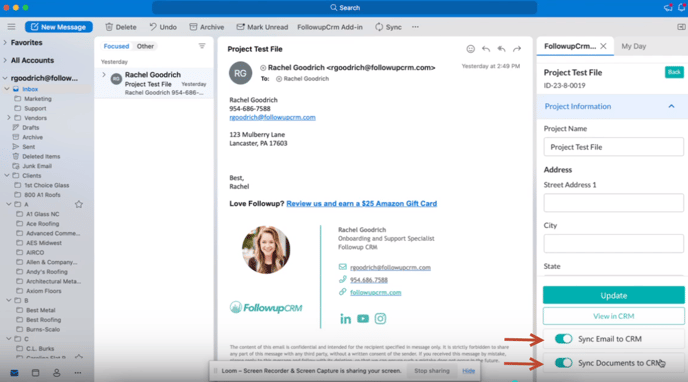Click followupcrm.com link in signature
The image size is (688, 382).
coord(376,293)
